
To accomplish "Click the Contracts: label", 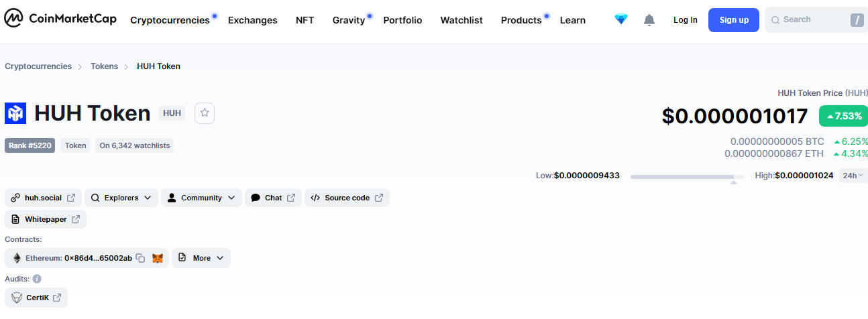I will click(23, 239).
